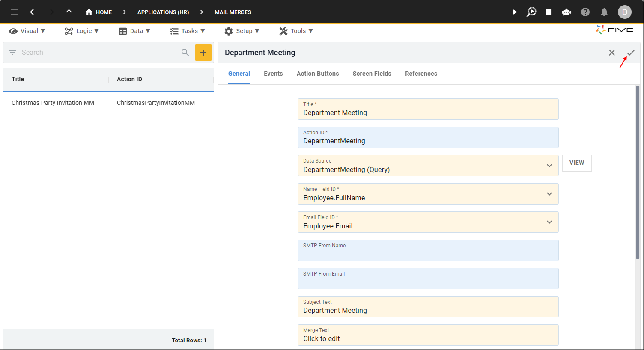Save the form with the tick icon
Screen dimensions: 644x350
pyautogui.click(x=631, y=53)
